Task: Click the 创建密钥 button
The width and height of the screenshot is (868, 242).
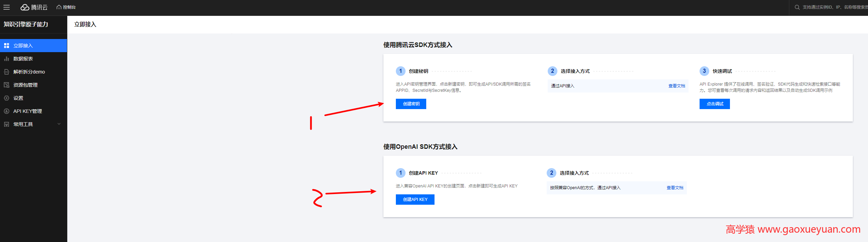Action: click(411, 104)
